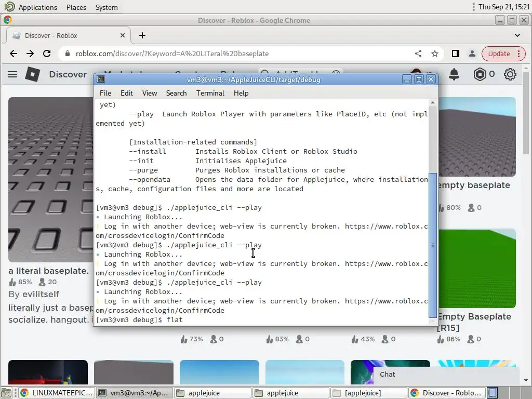
Task: Click page scrollbar down arrow
Action: pos(526,381)
